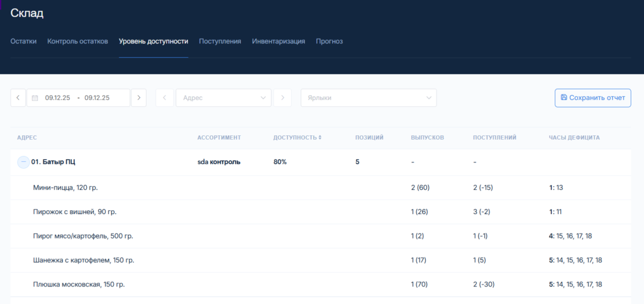Open the Адрес dropdown
Screen dimensions: 644x304
tap(223, 98)
